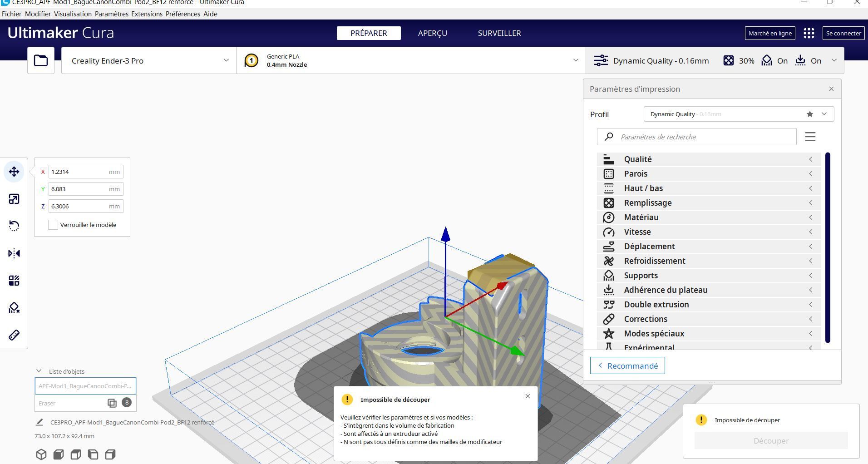The height and width of the screenshot is (464, 868).
Task: Select the Support Blocker tool
Action: [x=14, y=308]
